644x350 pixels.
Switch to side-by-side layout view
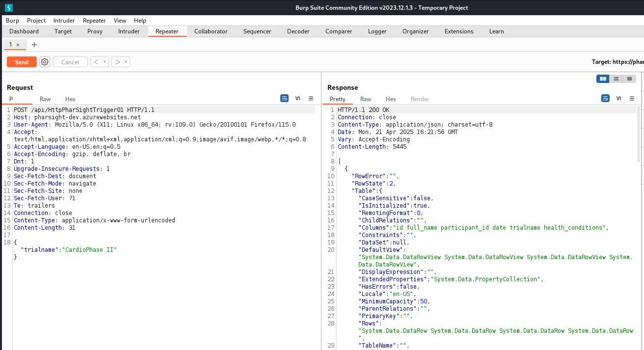point(603,79)
